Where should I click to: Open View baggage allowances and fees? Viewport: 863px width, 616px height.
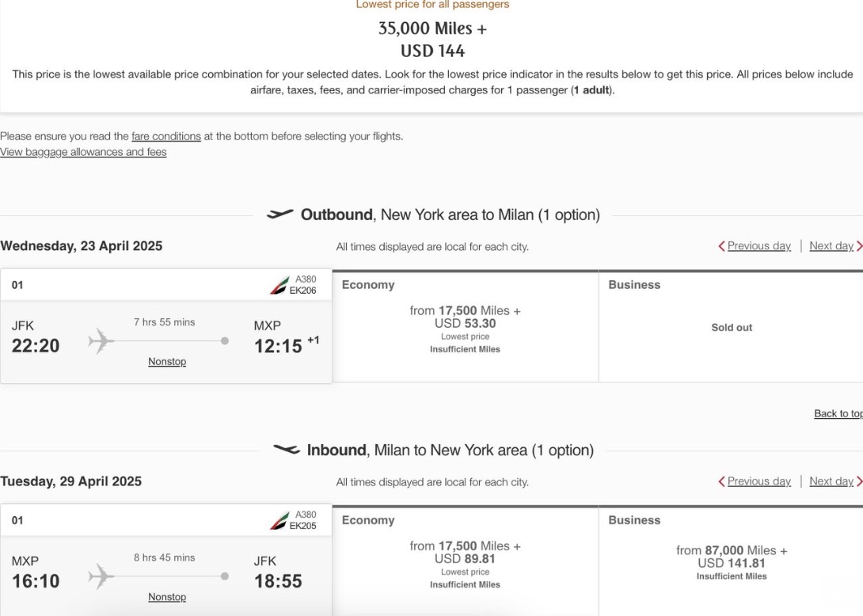pyautogui.click(x=82, y=151)
